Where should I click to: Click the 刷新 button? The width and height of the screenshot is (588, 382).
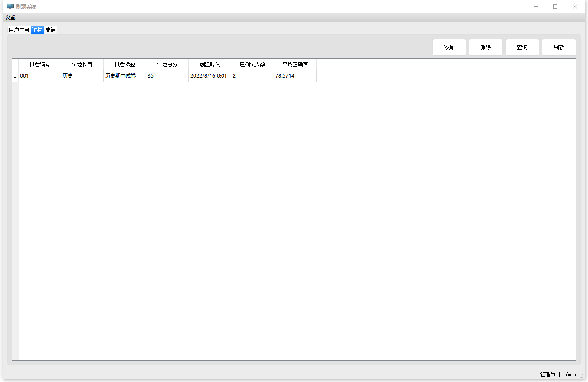pos(559,47)
